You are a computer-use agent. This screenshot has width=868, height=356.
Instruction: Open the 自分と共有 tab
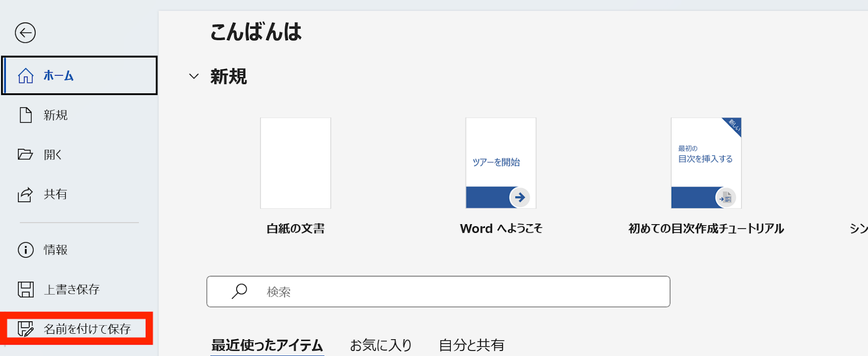(471, 345)
